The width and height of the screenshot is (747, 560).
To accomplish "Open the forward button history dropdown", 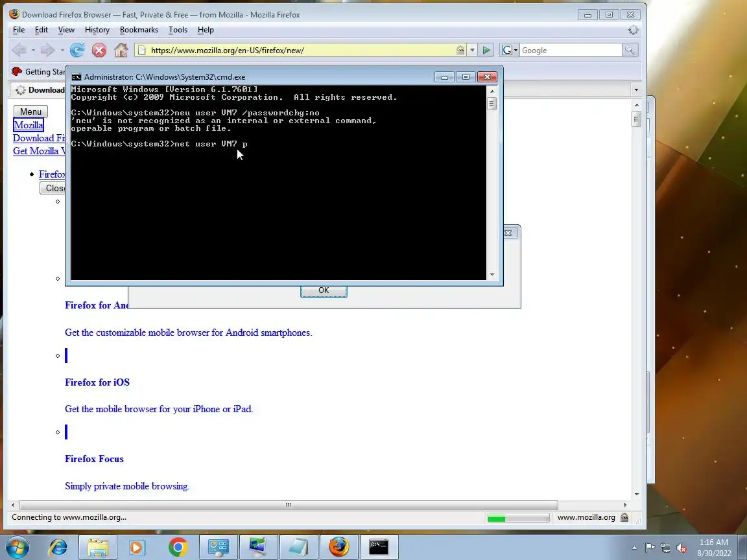I will [x=62, y=50].
